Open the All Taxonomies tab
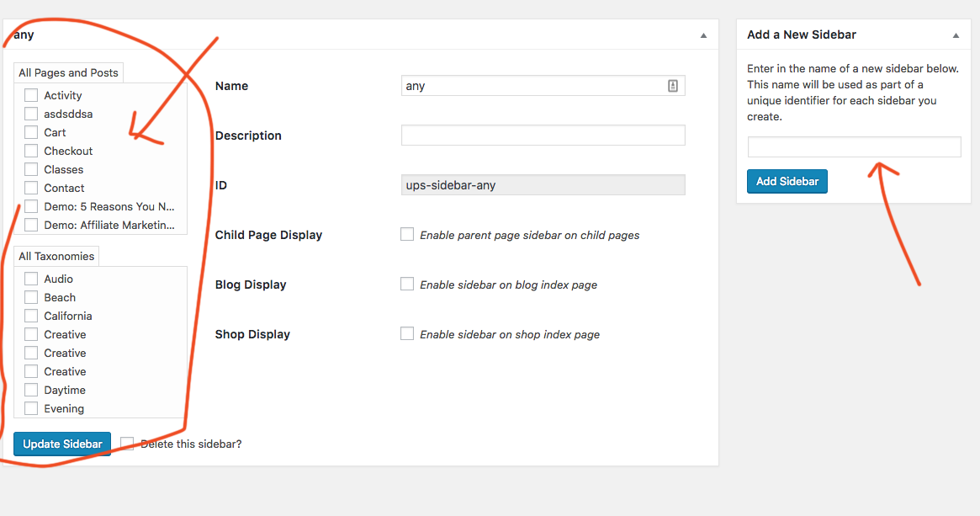The image size is (980, 516). click(x=56, y=257)
